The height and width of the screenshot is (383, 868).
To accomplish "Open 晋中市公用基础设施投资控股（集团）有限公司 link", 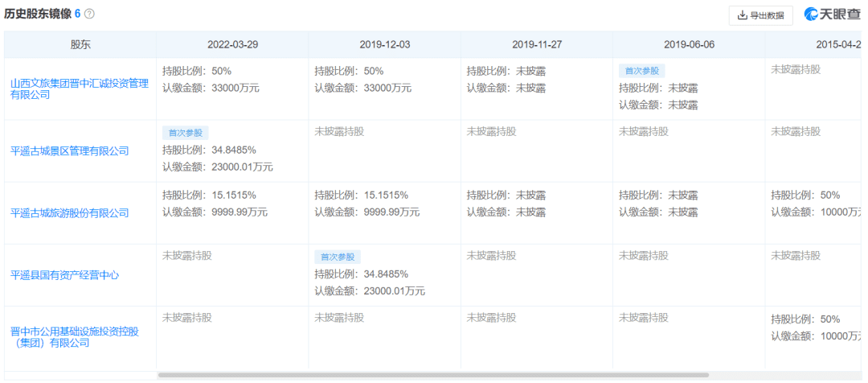I will pyautogui.click(x=75, y=337).
